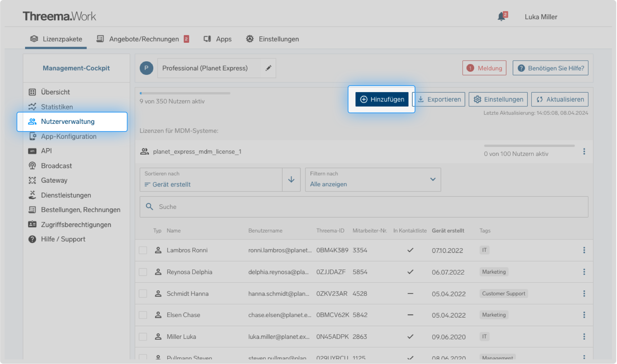The image size is (617, 364).
Task: Click the Einstellungen button above user list
Action: point(498,99)
